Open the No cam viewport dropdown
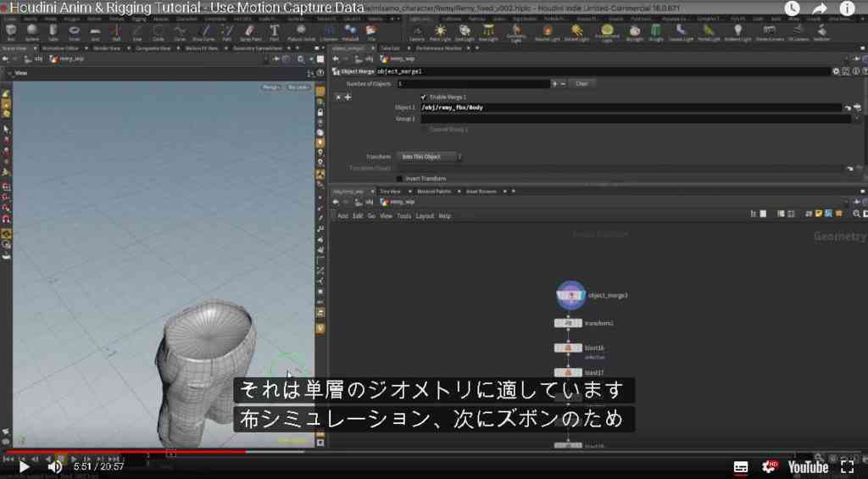Screen dimensions: 868x479 (298, 87)
